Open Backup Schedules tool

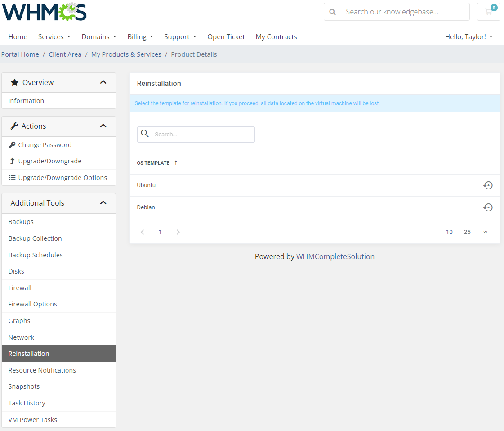(x=58, y=255)
